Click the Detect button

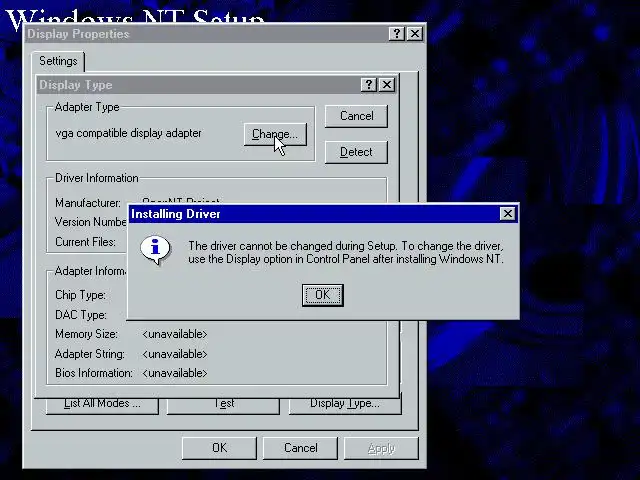pyautogui.click(x=356, y=152)
